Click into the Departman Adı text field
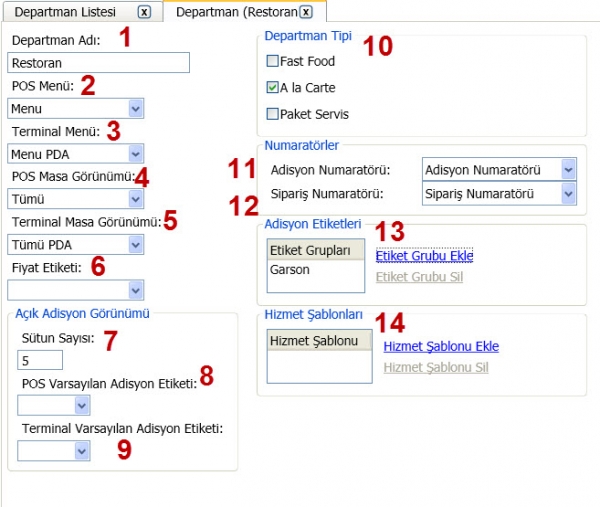The height and width of the screenshot is (507, 600). [98, 62]
